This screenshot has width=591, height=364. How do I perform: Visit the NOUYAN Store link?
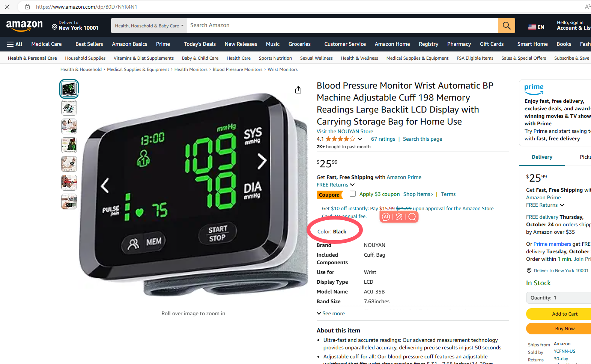(x=345, y=131)
